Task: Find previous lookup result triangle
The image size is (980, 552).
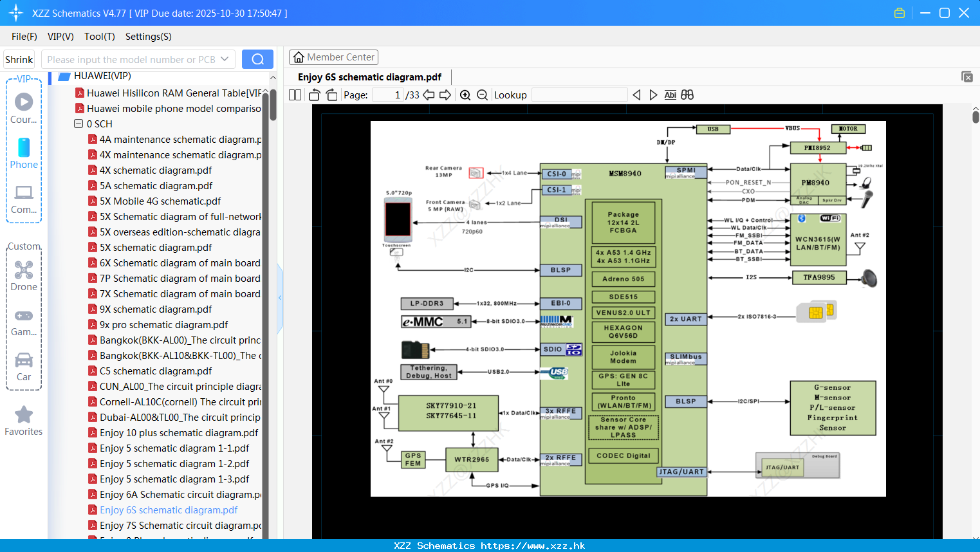Action: point(636,95)
